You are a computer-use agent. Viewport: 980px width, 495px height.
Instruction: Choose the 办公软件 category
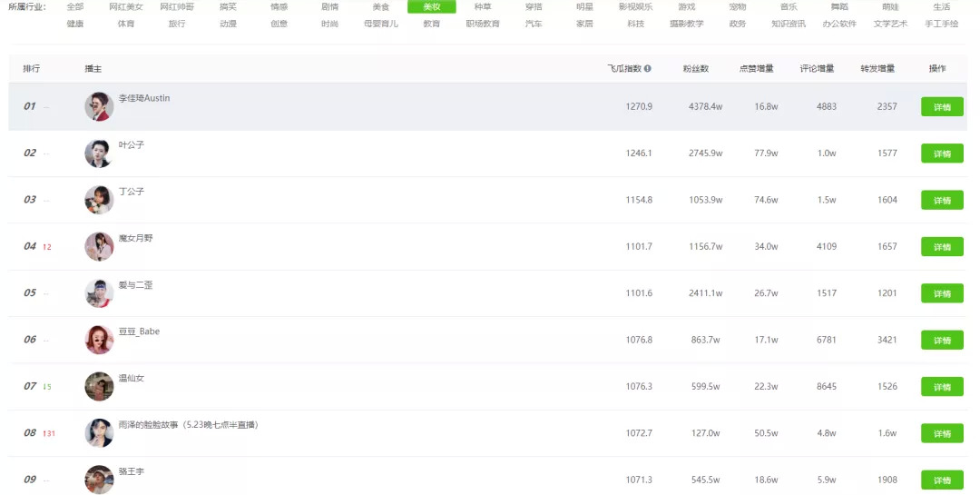pyautogui.click(x=839, y=24)
